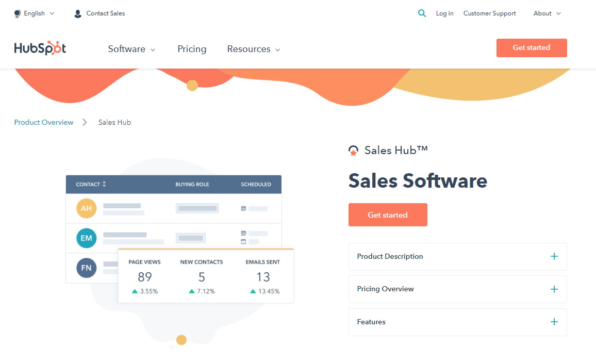The width and height of the screenshot is (596, 364).
Task: Click the Contact Sales link
Action: pos(106,13)
